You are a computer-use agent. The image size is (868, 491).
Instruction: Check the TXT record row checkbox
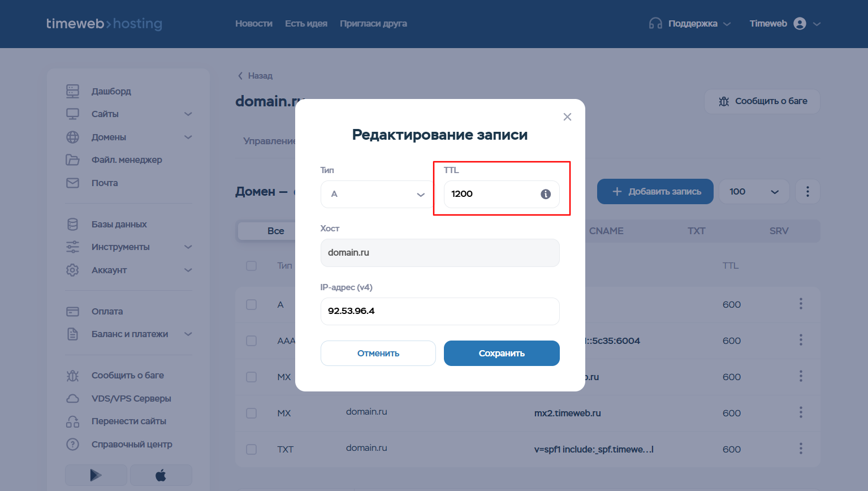tap(252, 450)
